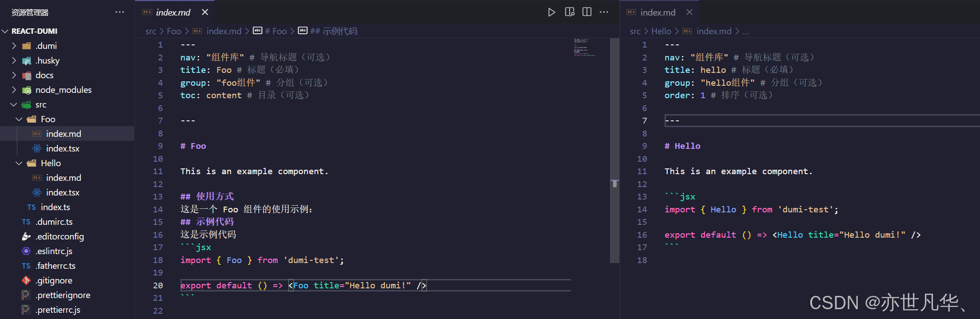Viewport: 980px width, 319px height.
Task: Click src in left editor breadcrumb
Action: click(x=151, y=31)
